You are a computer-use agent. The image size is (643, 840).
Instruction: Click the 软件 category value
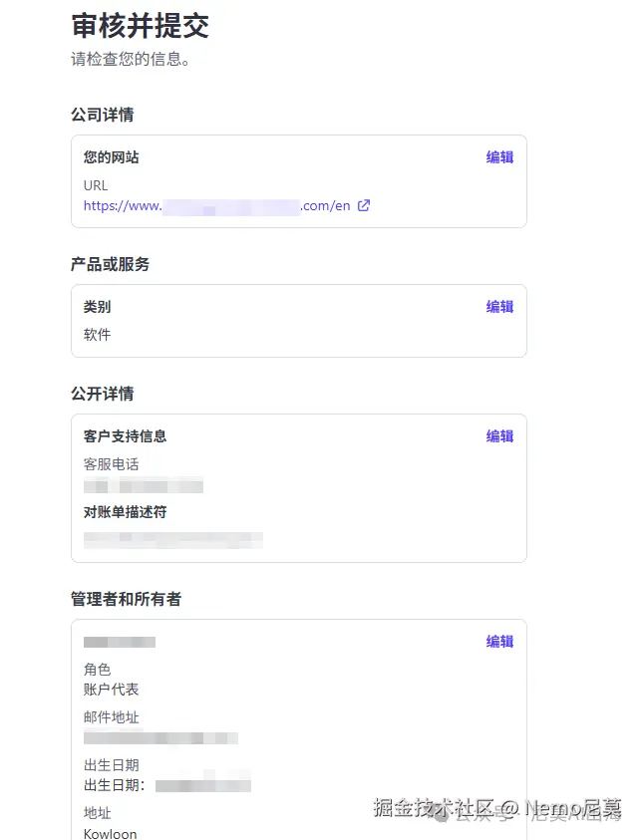coord(97,334)
